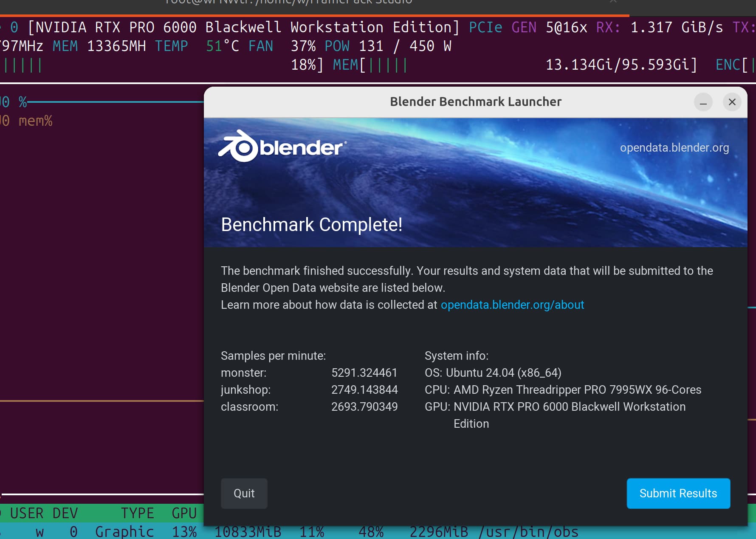Image resolution: width=756 pixels, height=539 pixels.
Task: Close the Blender Benchmark Launcher window
Action: tap(732, 102)
